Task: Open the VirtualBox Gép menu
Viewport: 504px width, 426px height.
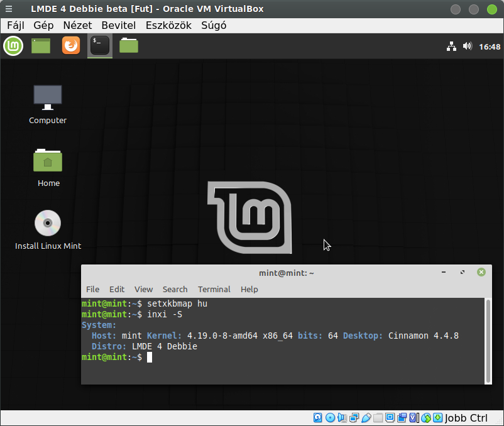Action: (x=43, y=25)
